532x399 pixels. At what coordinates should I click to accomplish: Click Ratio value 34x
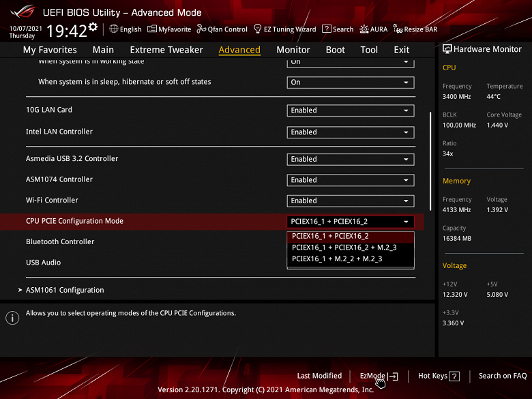tap(447, 154)
